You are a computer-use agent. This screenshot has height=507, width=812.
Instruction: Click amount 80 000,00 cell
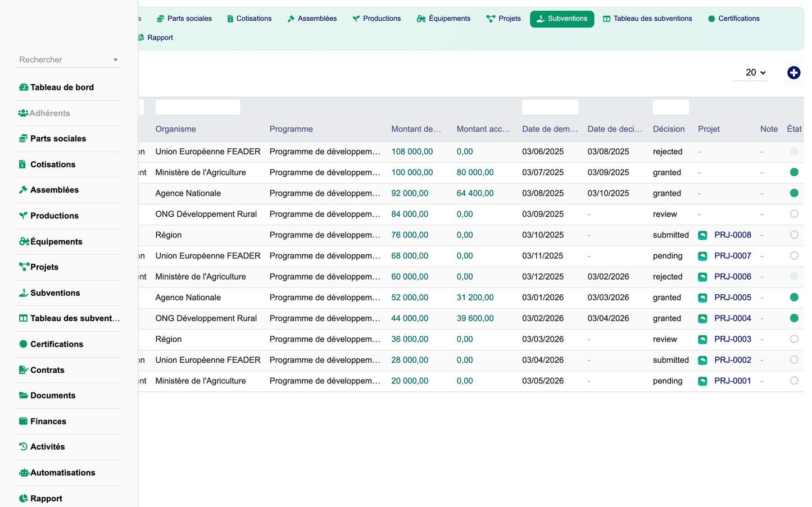475,172
